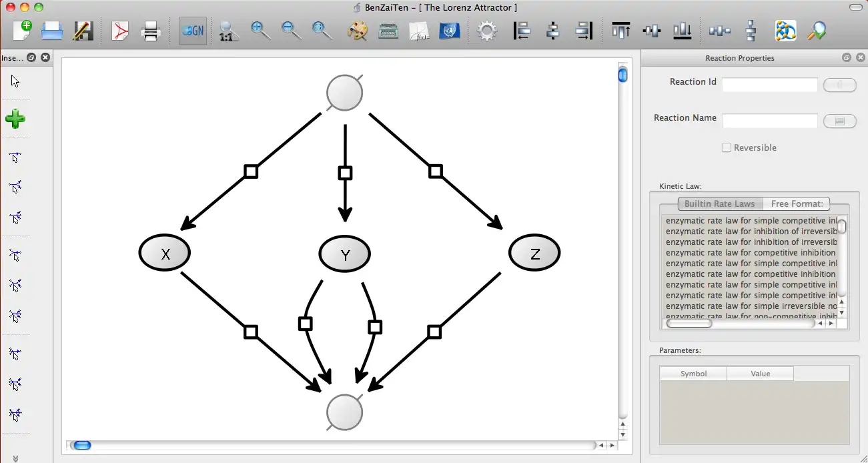Select the top empty-set source node
This screenshot has height=463, width=868.
[344, 93]
